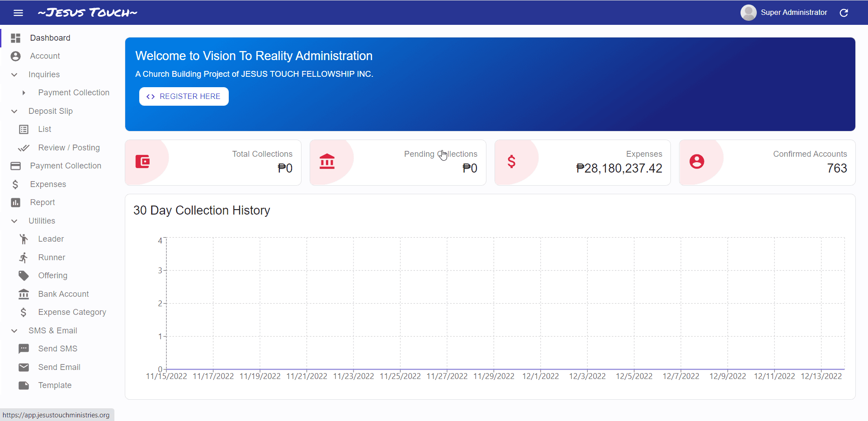Open the Offering page
The height and width of the screenshot is (421, 868).
pyautogui.click(x=57, y=276)
